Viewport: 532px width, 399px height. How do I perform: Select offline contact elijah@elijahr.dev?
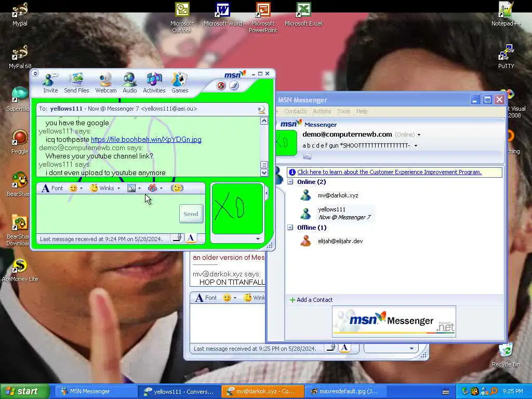340,241
